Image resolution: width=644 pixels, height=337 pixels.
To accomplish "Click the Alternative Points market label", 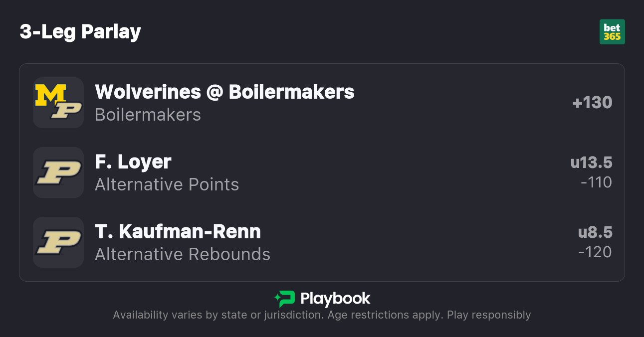I will (167, 184).
